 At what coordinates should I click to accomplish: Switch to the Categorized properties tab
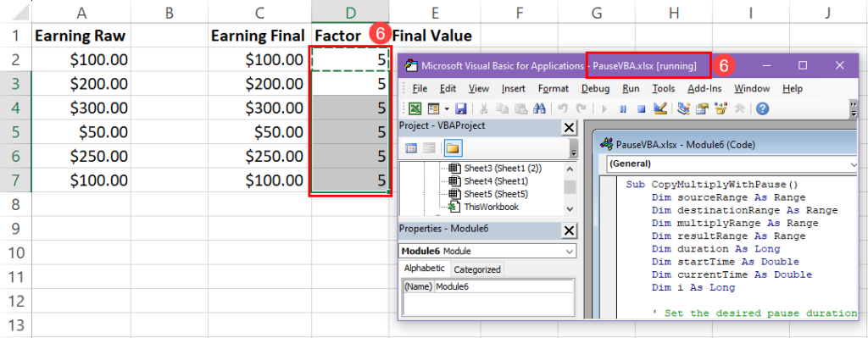[x=476, y=269]
